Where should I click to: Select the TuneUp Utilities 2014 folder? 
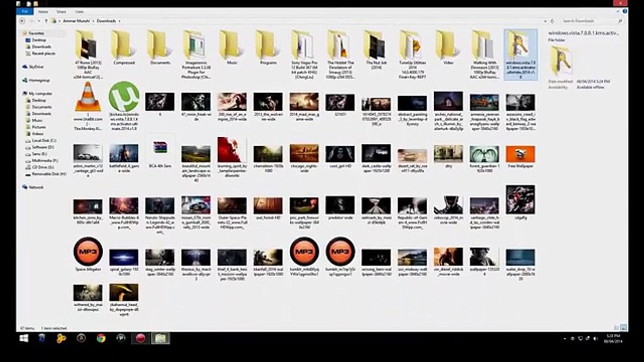[412, 54]
